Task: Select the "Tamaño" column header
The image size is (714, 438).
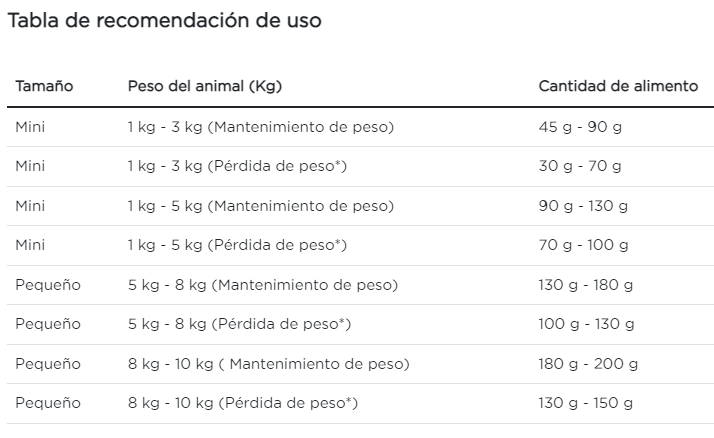Action: 44,87
